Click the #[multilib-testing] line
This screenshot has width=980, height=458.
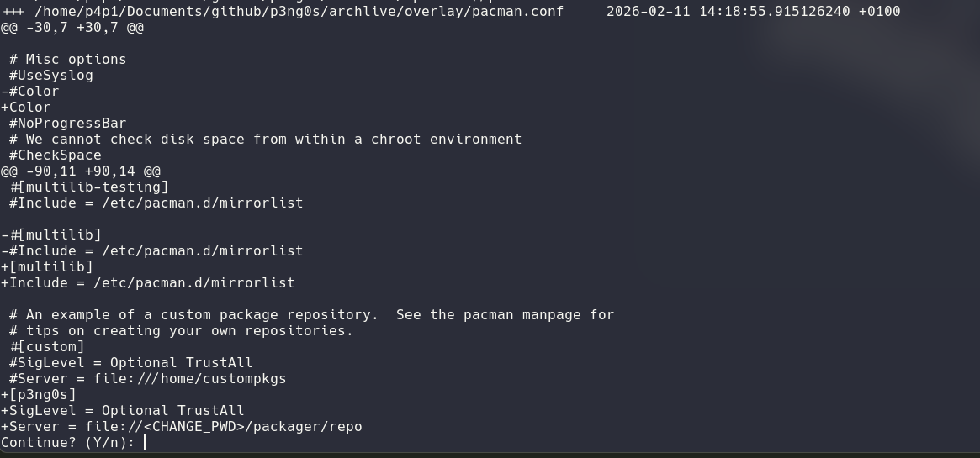(x=89, y=187)
